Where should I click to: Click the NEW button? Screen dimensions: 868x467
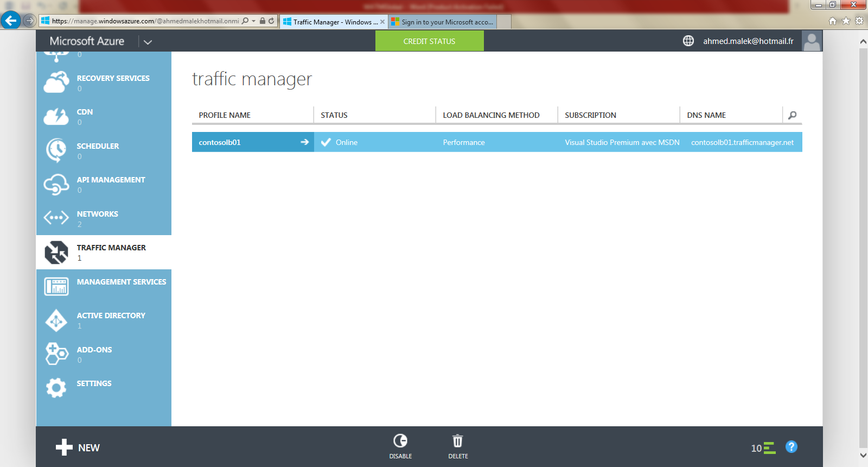point(78,447)
